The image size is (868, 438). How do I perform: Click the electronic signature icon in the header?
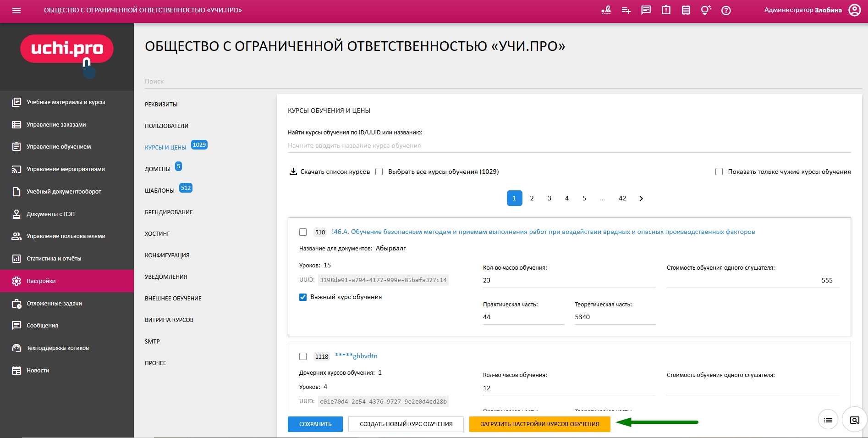[606, 10]
